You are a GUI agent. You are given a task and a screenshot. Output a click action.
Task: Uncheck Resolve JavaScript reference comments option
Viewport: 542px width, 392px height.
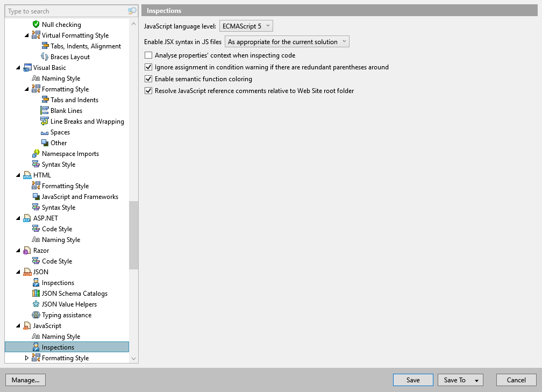tap(148, 91)
